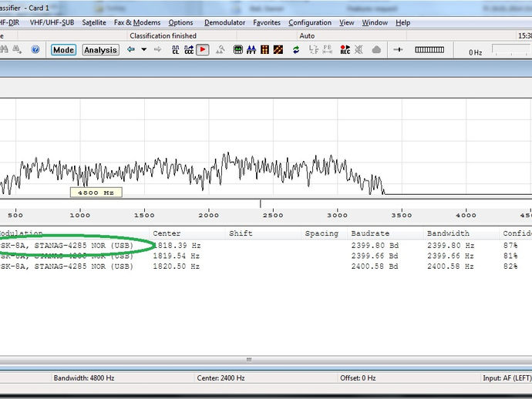The height and width of the screenshot is (399, 532).
Task: Open the Satellite menu
Action: (x=94, y=22)
